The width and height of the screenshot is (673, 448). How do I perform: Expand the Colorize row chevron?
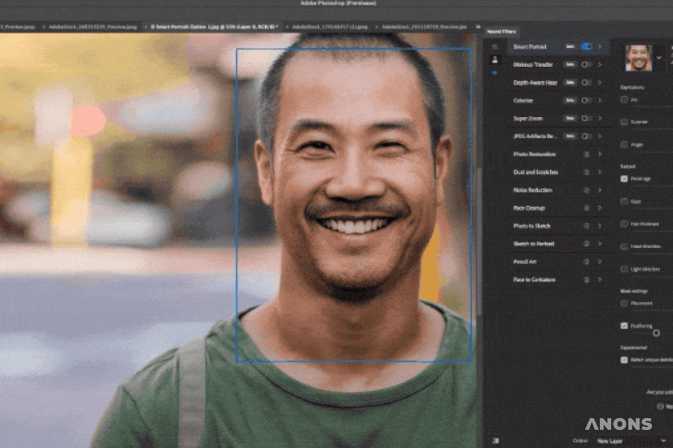pos(600,100)
